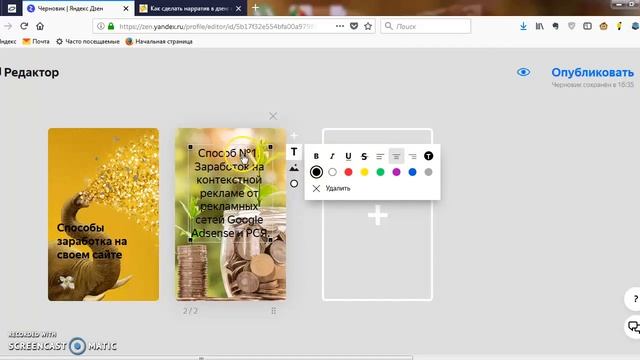Apply strikethrough formatting to text
Image resolution: width=640 pixels, height=360 pixels.
[x=364, y=156]
